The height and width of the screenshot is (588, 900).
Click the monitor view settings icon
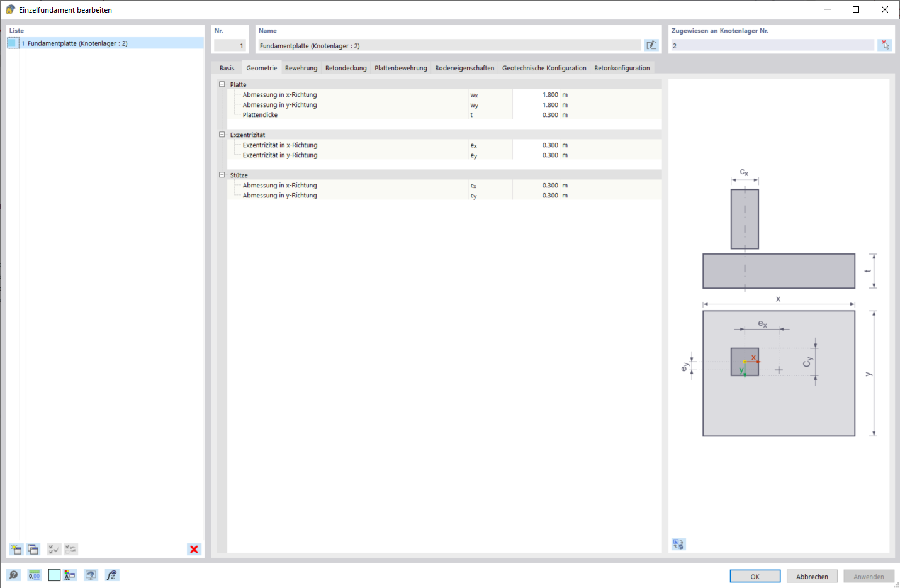tap(91, 575)
